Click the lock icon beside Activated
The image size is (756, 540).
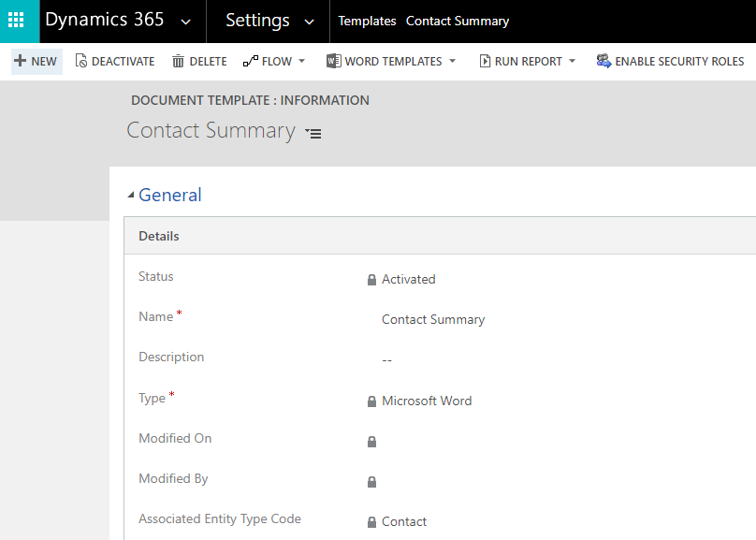click(371, 280)
